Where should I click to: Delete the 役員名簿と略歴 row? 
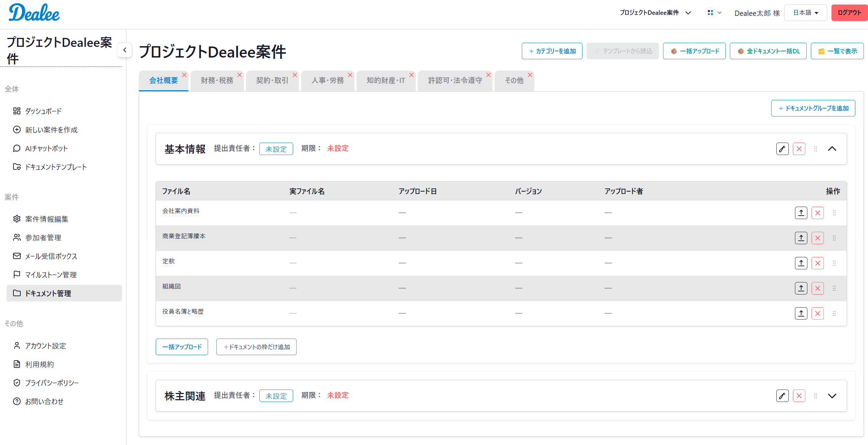coord(818,313)
